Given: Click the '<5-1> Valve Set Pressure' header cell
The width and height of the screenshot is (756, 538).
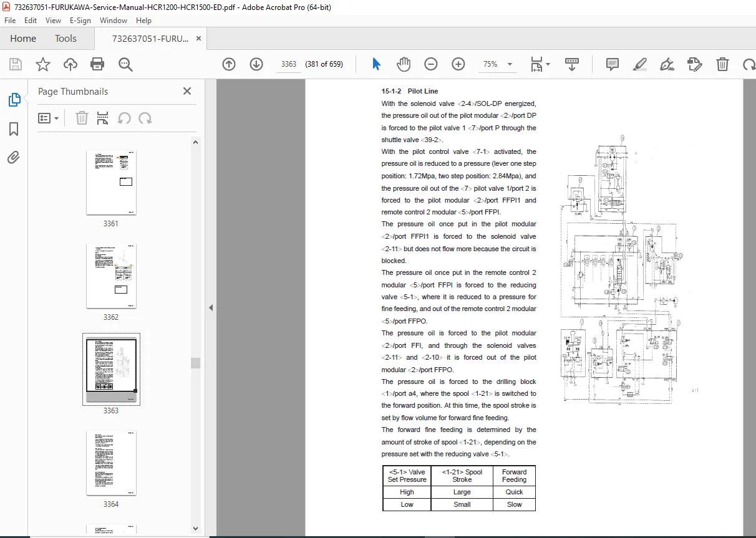Looking at the screenshot, I should click(407, 476).
